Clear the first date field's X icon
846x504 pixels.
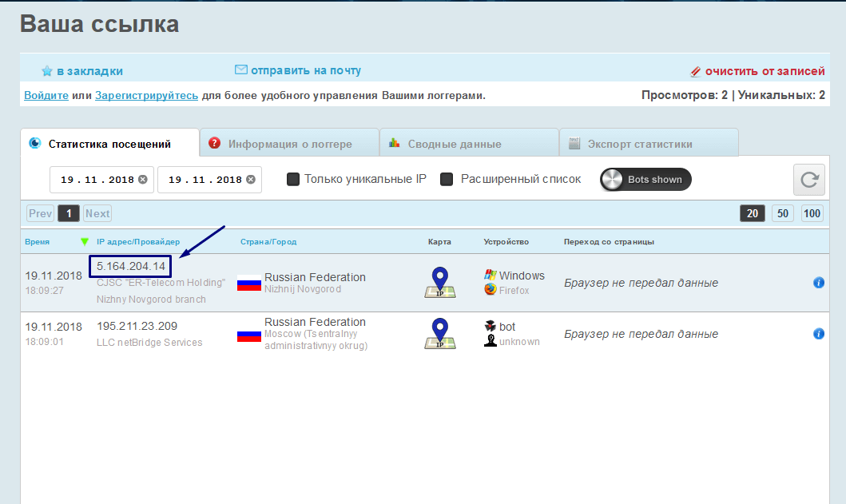143,180
